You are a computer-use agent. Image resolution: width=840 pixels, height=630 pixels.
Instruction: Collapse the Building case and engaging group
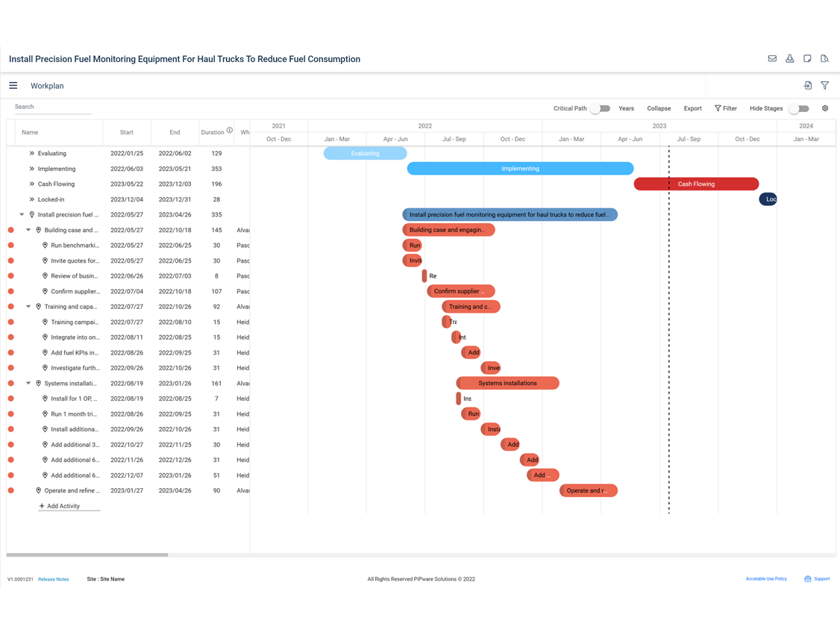point(28,230)
